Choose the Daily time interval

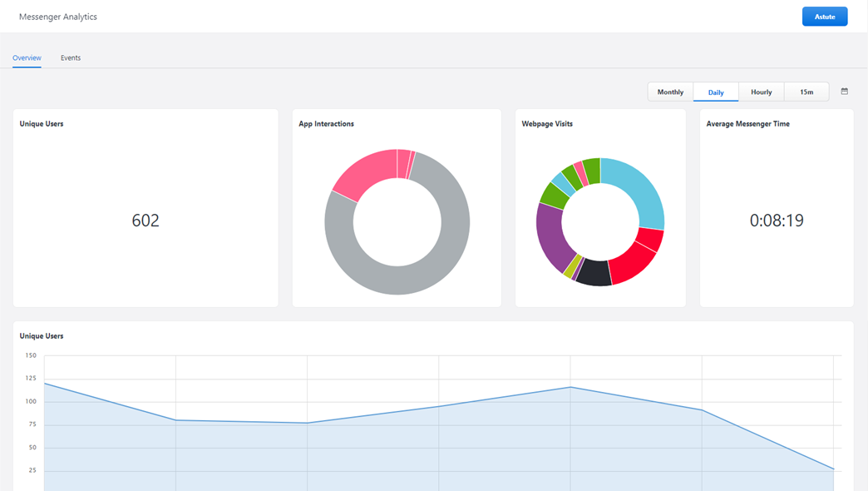[x=716, y=92]
